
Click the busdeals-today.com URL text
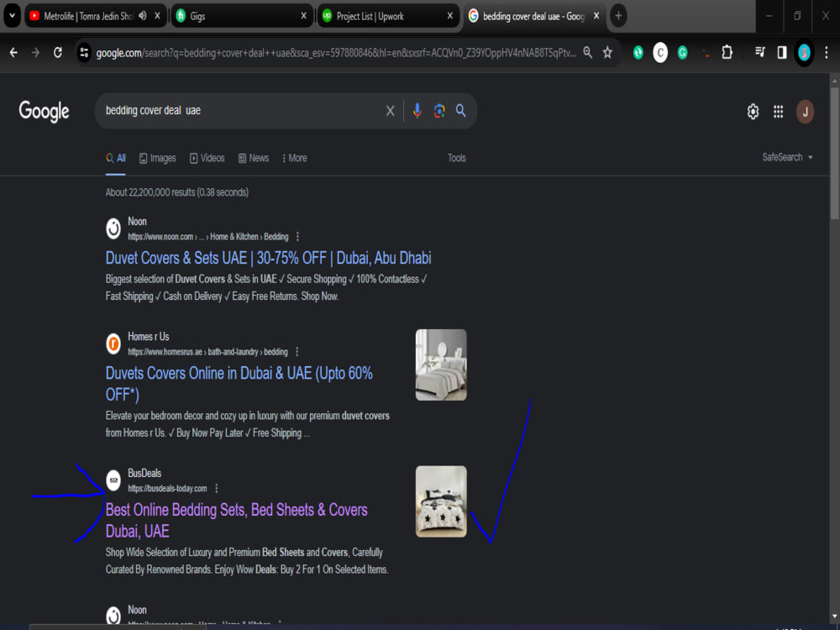pyautogui.click(x=167, y=489)
